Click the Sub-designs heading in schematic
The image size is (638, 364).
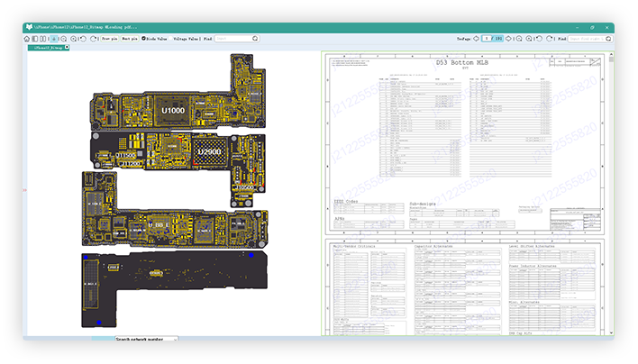[423, 204]
